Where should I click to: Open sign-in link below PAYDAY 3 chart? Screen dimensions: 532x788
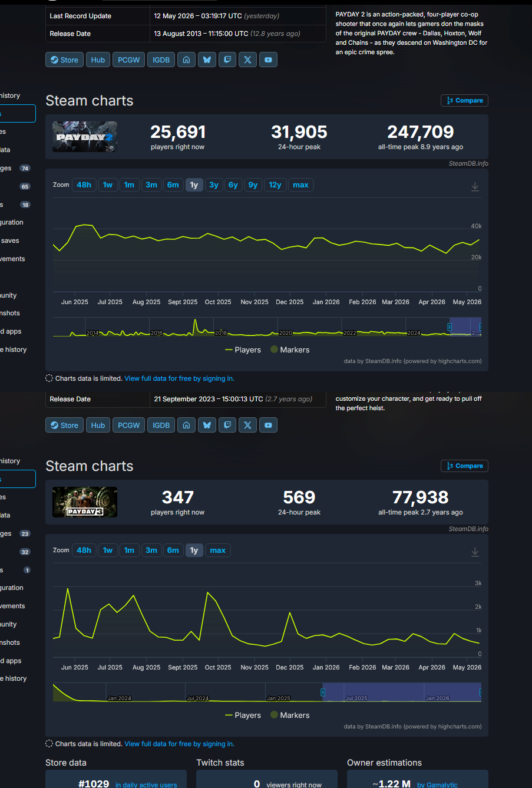[179, 744]
